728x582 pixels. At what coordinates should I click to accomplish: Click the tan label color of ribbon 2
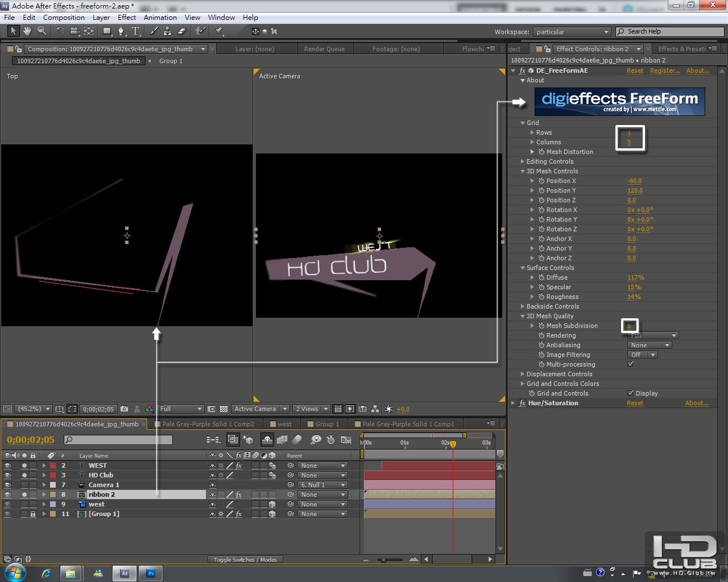point(53,494)
